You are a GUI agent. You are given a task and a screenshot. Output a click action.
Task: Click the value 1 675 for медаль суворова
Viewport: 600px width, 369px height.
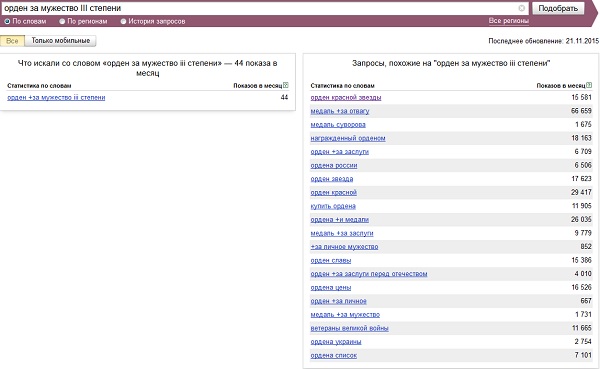(x=583, y=125)
